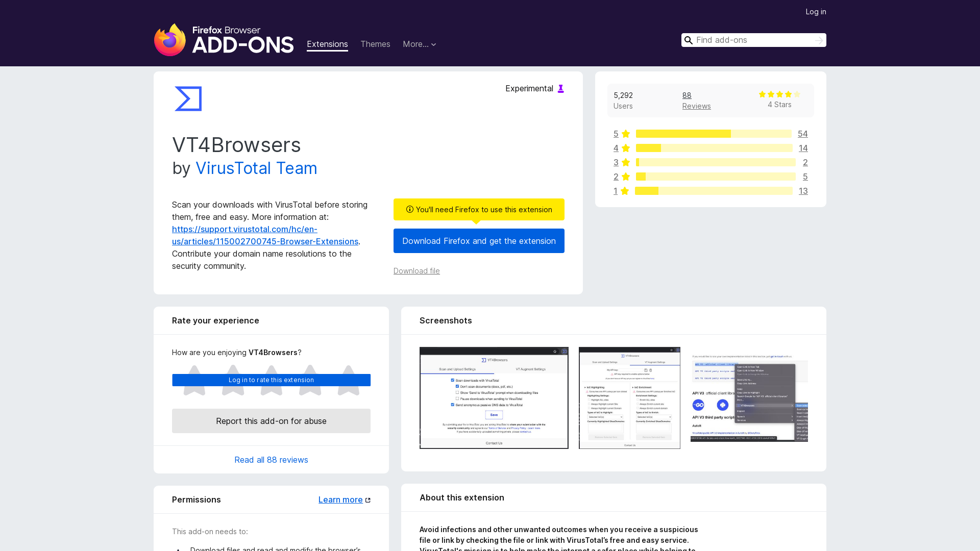Click the fourth rating star
The height and width of the screenshot is (551, 980).
(x=310, y=380)
